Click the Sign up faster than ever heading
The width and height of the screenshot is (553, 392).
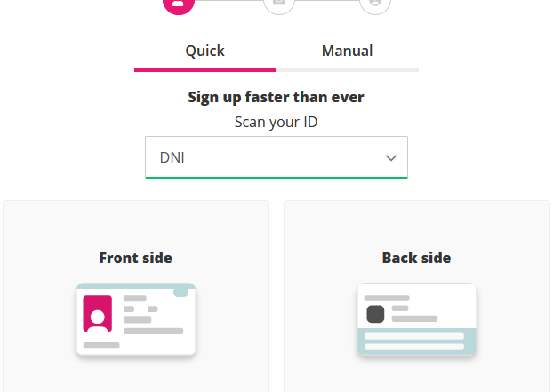coord(276,97)
